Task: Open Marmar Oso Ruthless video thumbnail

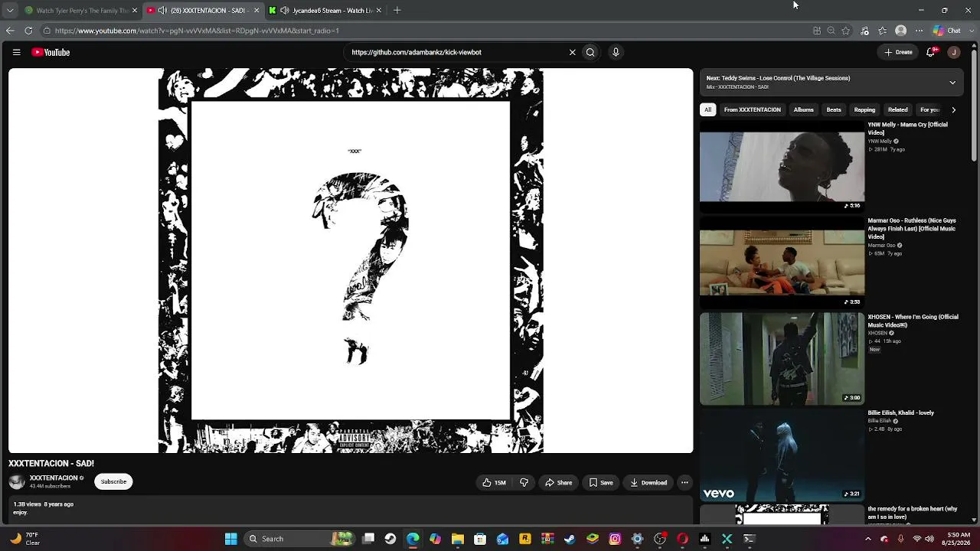Action: 782,262
